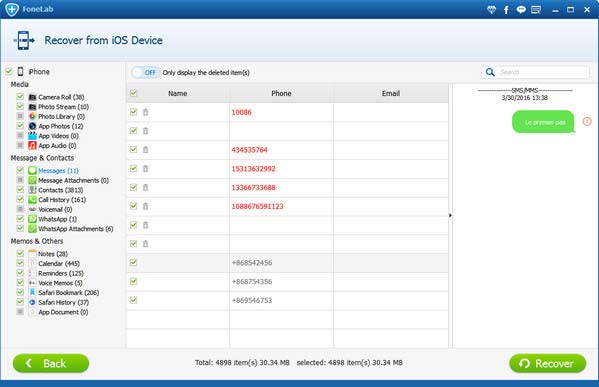Uncheck the Reminders (125) checkbox
599x387 pixels.
(20, 273)
